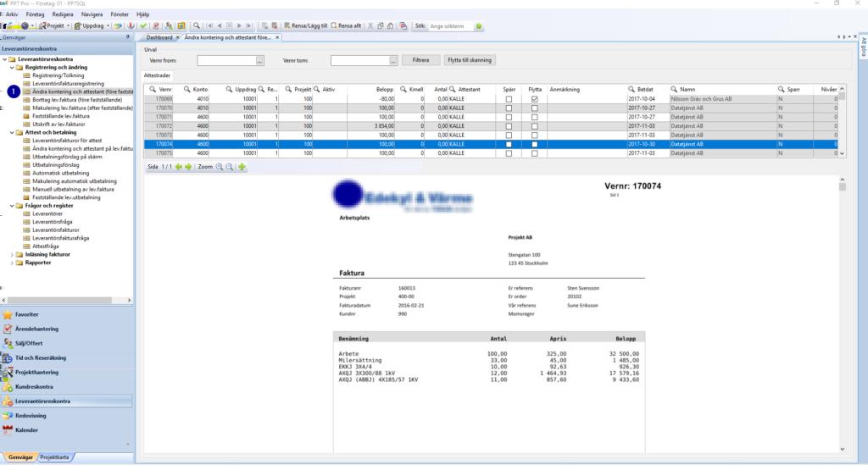
Task: Click the cut (scissors) toolbar icon
Action: click(x=371, y=25)
